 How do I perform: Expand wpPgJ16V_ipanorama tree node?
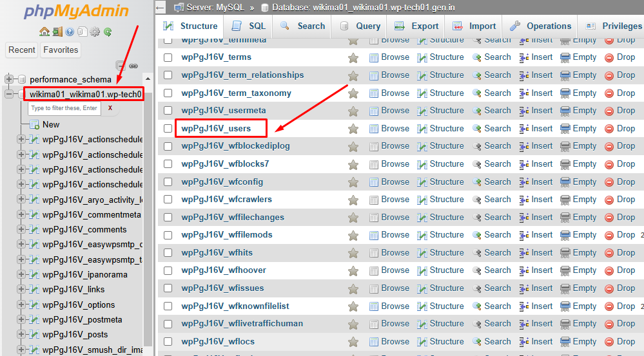click(x=21, y=274)
